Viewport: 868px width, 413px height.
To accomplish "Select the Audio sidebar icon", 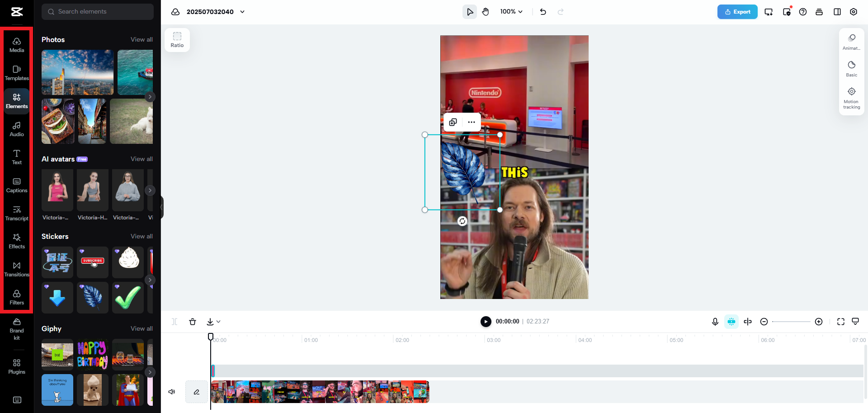I will (x=16, y=129).
